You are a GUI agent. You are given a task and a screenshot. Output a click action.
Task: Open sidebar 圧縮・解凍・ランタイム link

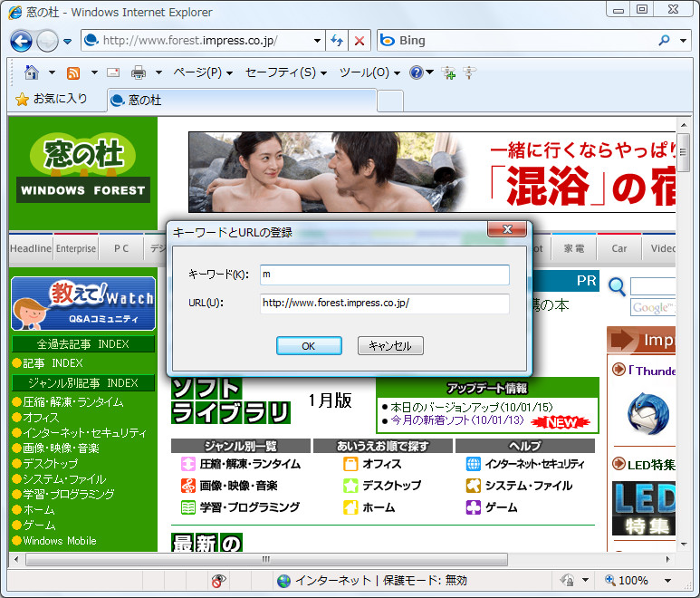click(x=73, y=402)
